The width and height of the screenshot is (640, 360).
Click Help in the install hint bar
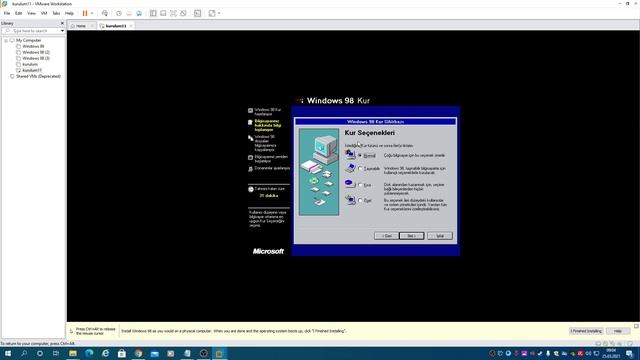tap(618, 331)
